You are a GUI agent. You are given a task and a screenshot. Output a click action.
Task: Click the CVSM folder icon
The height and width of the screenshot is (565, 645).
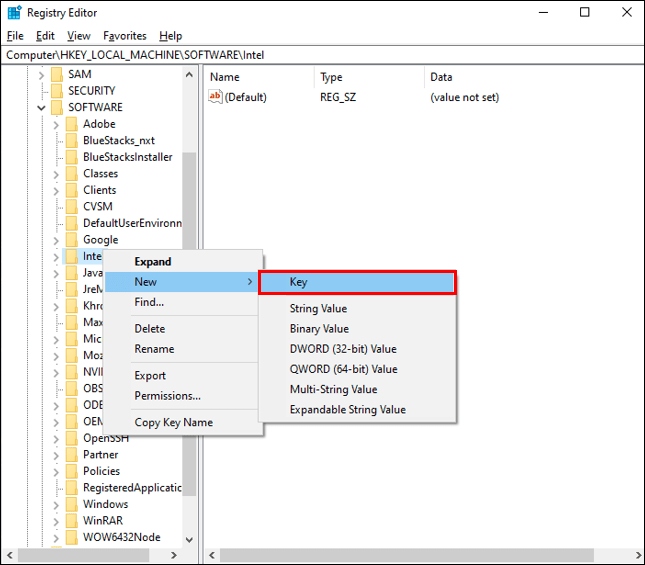(72, 206)
